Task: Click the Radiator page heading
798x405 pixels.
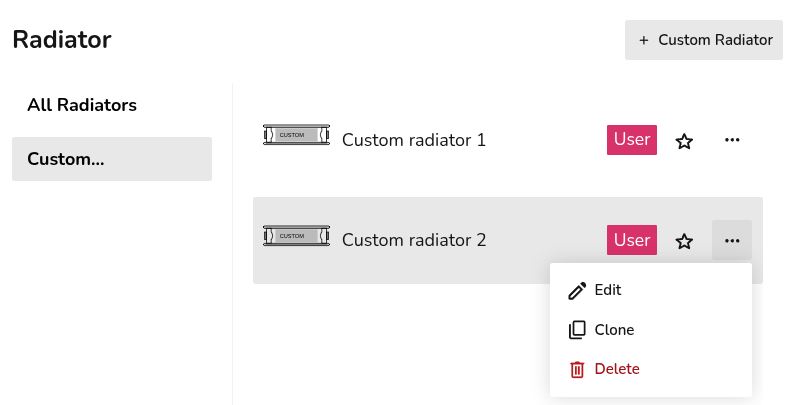Action: pyautogui.click(x=62, y=40)
